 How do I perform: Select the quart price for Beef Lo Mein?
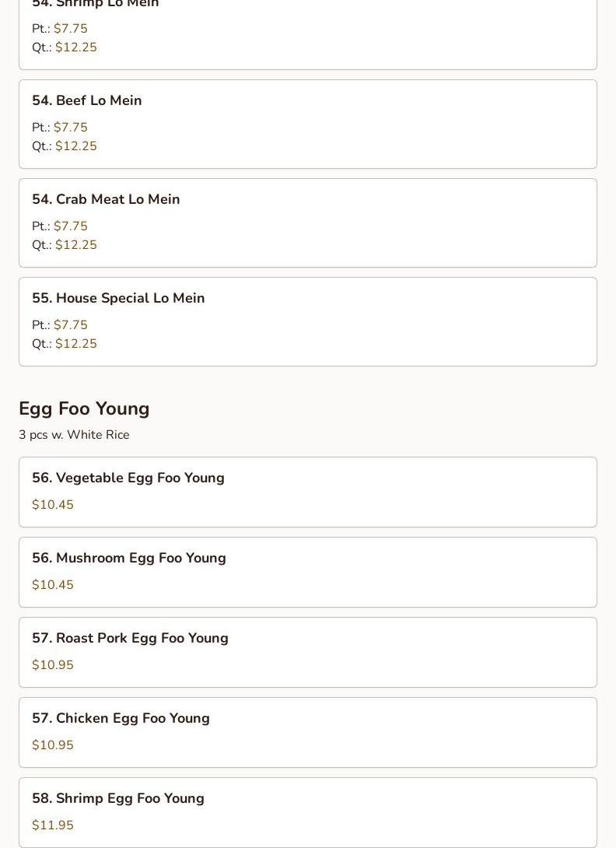[x=75, y=146]
